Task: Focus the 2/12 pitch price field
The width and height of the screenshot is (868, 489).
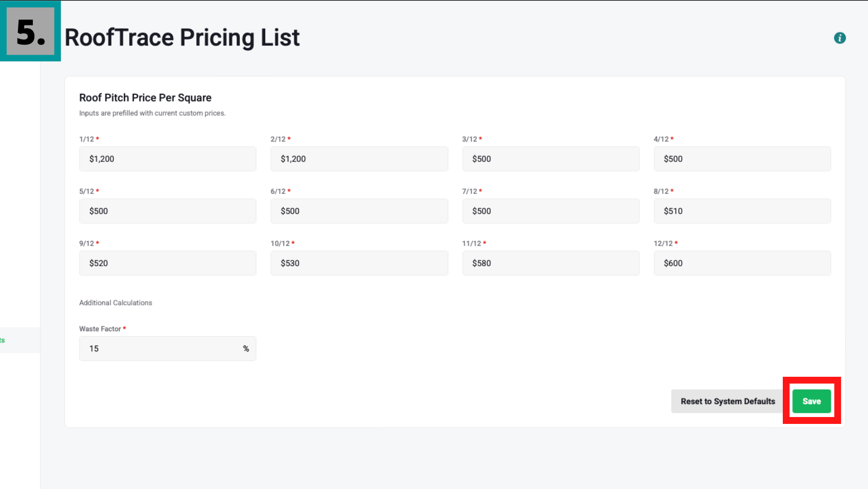Action: pyautogui.click(x=359, y=159)
